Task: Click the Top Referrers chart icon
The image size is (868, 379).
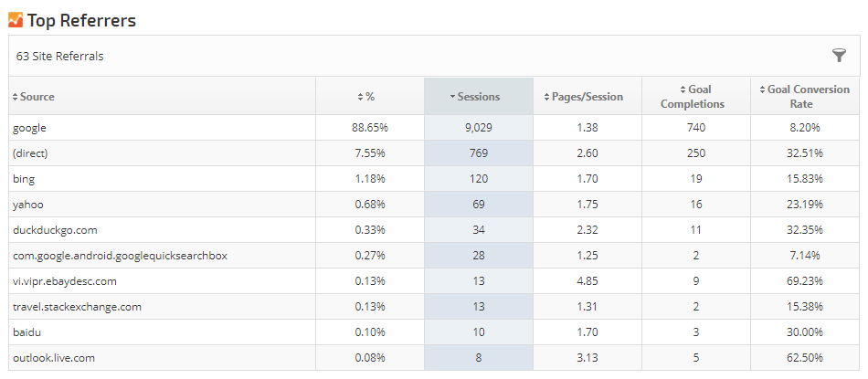Action: tap(16, 20)
